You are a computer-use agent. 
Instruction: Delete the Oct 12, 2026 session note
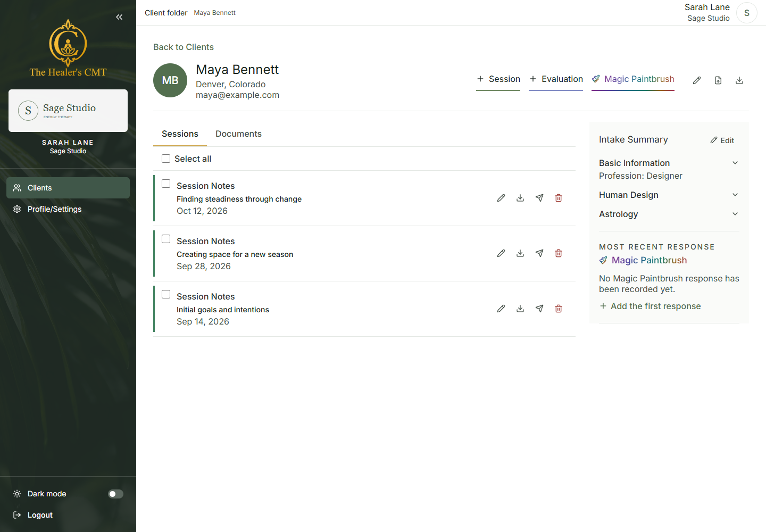click(x=559, y=198)
